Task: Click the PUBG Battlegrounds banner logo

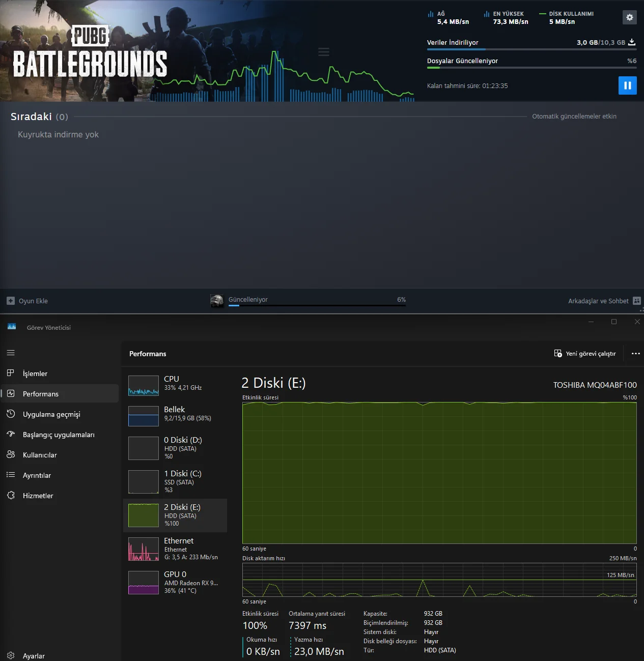Action: 90,52
